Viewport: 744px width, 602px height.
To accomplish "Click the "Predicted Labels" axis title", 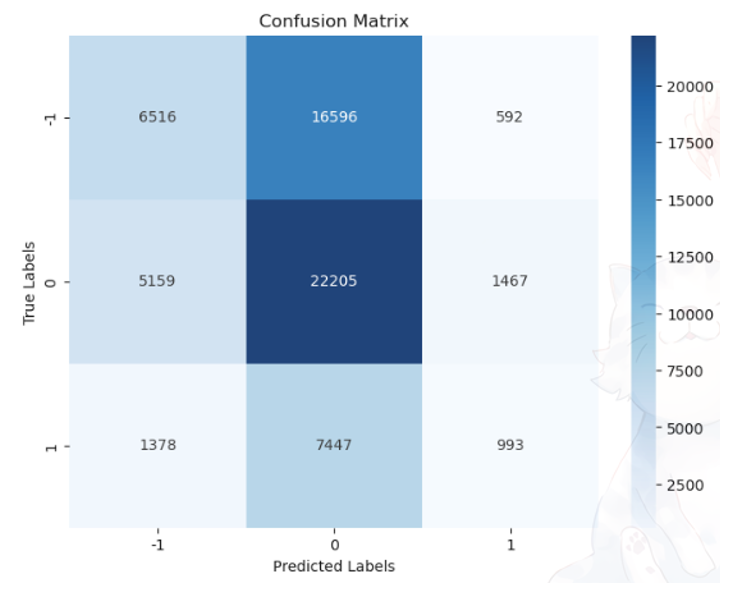I will pos(334,566).
